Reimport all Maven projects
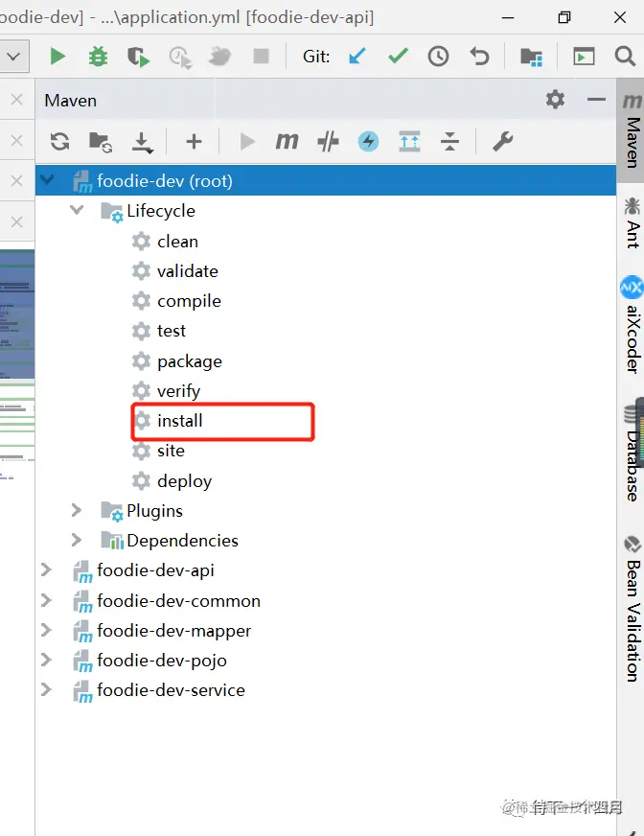 (x=59, y=142)
